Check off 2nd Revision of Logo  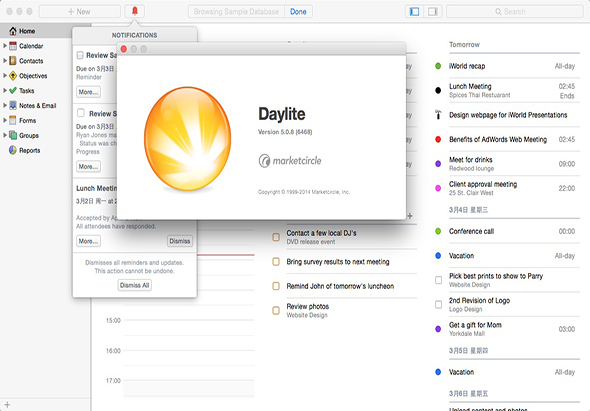click(438, 304)
